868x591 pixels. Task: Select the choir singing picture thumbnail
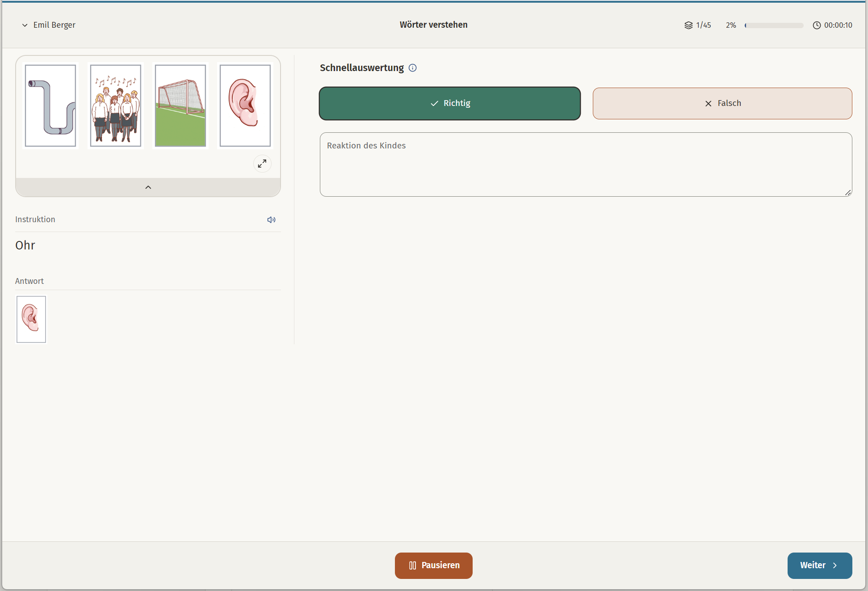click(x=116, y=106)
